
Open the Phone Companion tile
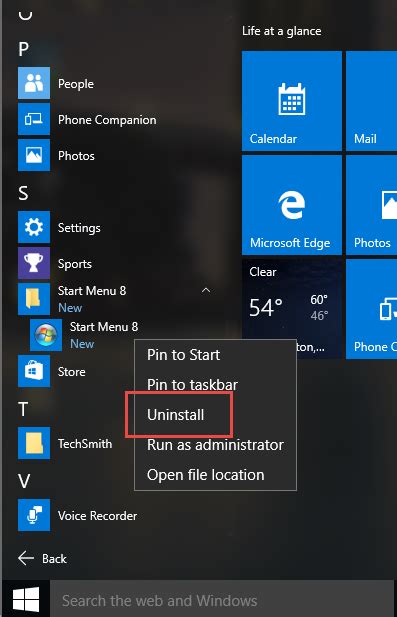[371, 309]
